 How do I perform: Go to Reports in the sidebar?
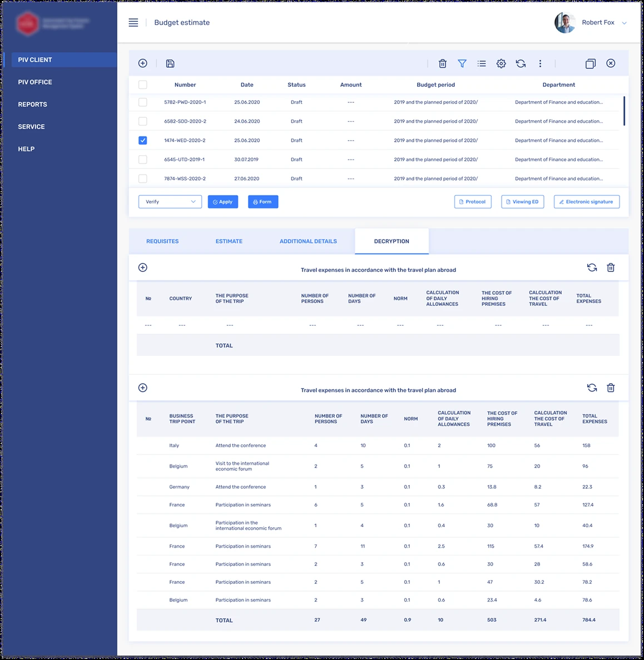[x=32, y=105]
